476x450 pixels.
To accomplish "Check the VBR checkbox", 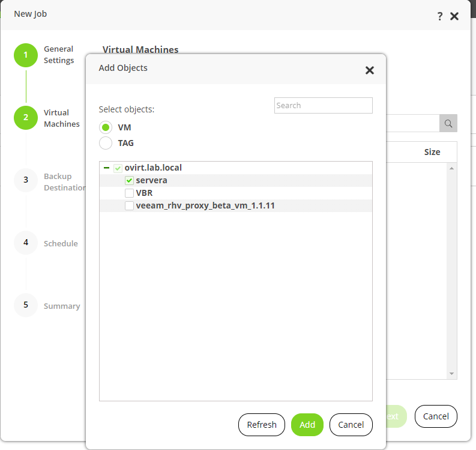I will click(x=129, y=193).
